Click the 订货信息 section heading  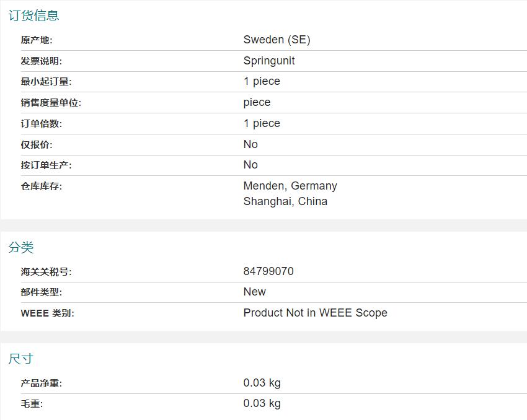point(33,15)
